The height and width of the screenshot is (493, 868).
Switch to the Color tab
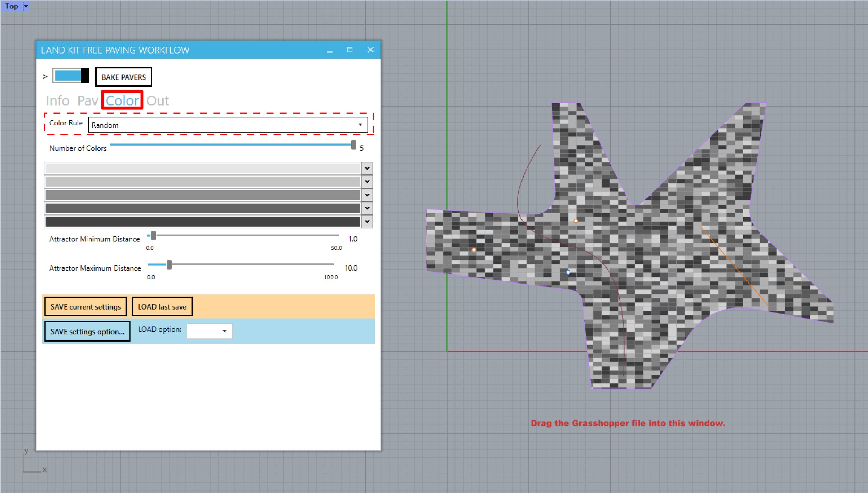click(x=122, y=100)
